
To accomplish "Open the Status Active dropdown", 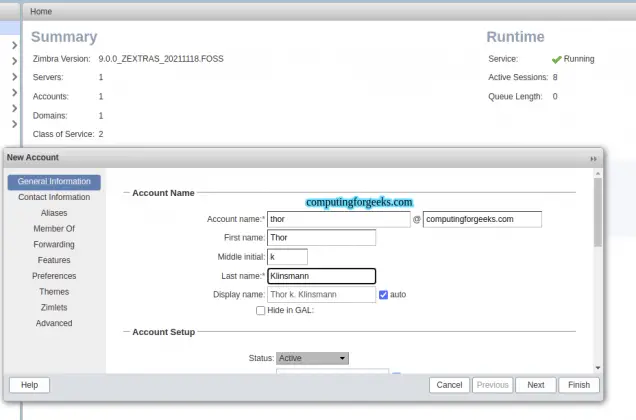I will [x=312, y=358].
